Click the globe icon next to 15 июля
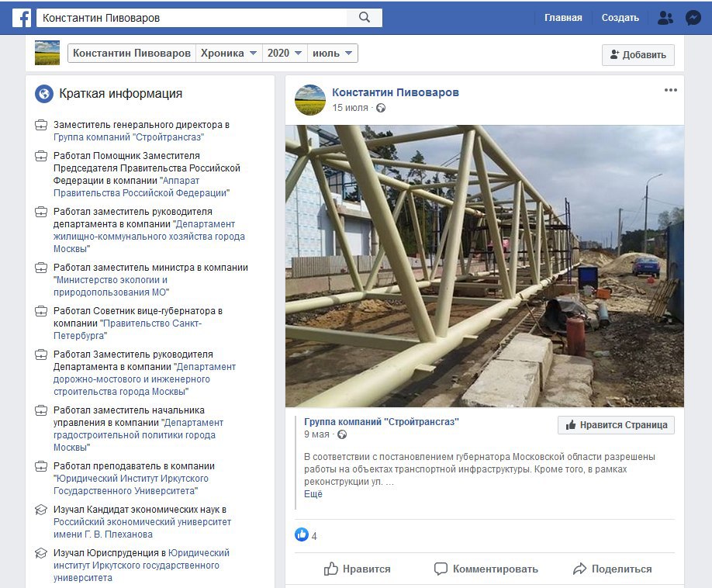The height and width of the screenshot is (588, 712). pos(381,108)
